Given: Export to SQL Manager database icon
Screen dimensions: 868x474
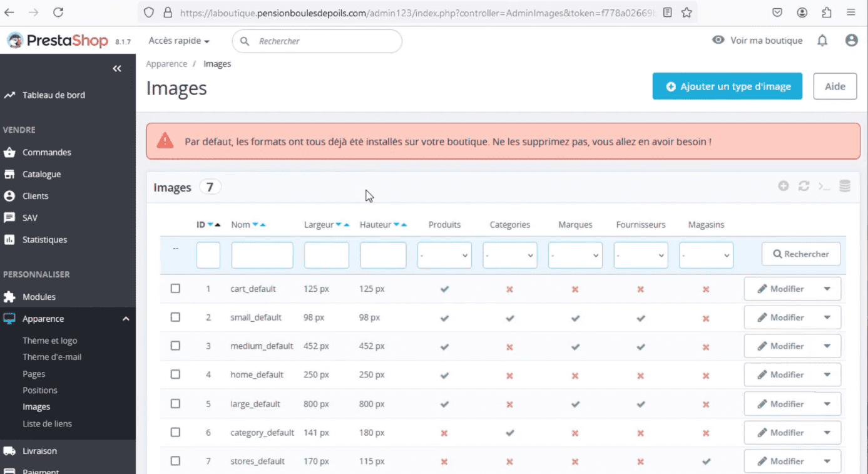Looking at the screenshot, I should click(845, 186).
